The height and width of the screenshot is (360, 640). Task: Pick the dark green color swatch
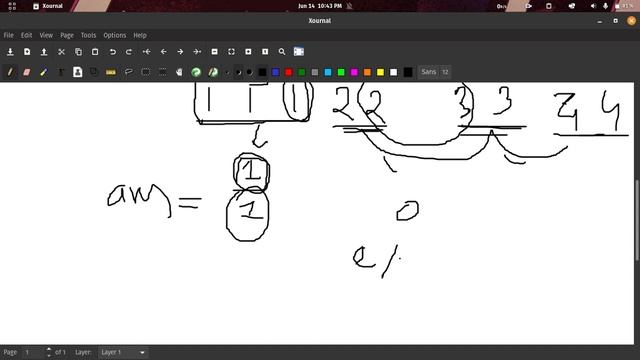pyautogui.click(x=302, y=73)
